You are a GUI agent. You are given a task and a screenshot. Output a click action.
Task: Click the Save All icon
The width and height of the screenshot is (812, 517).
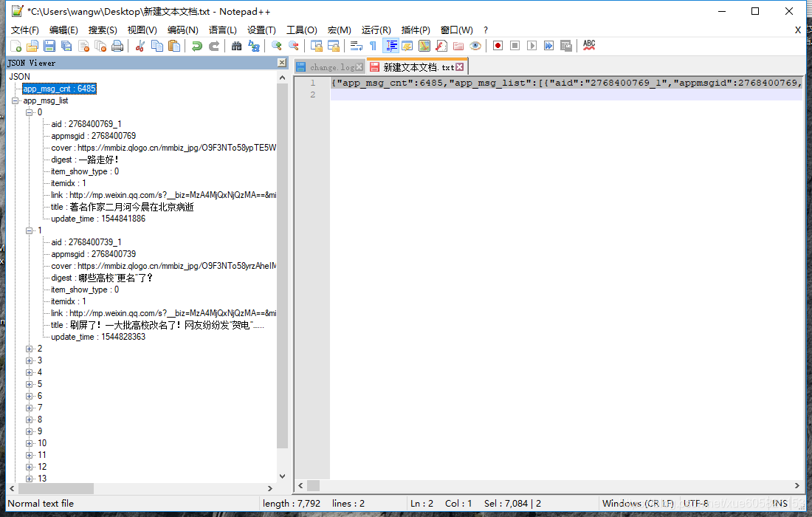(66, 46)
